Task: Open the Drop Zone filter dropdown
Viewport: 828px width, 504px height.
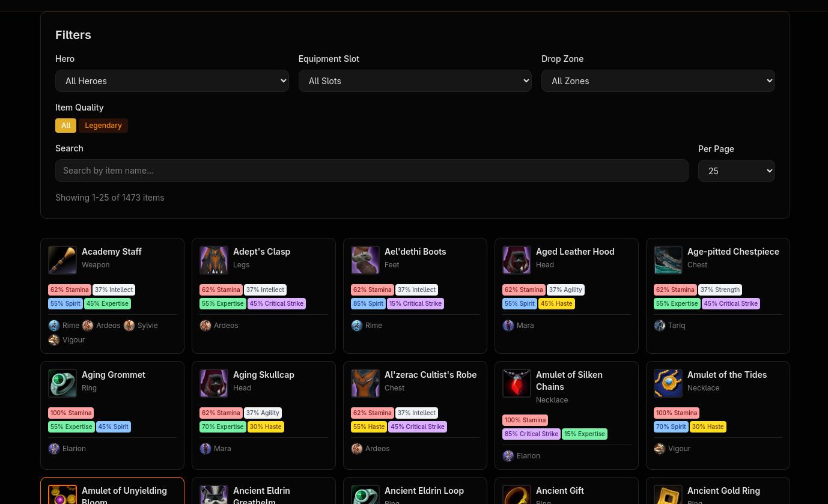Action: (x=658, y=80)
